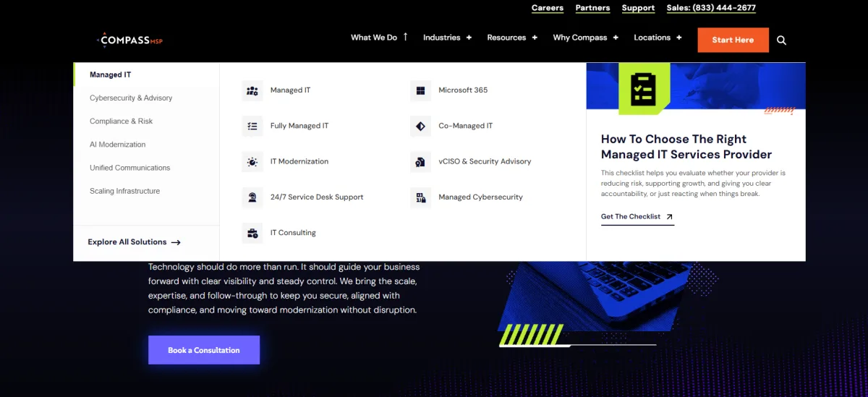Open the Managed Cybersecurity link
Image resolution: width=868 pixels, height=397 pixels.
[480, 197]
